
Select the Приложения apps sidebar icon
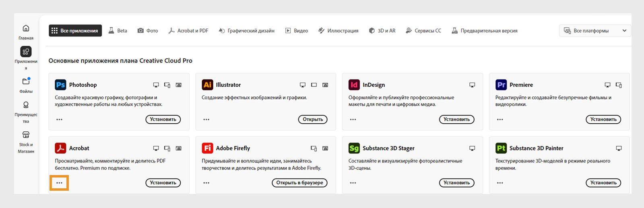click(26, 51)
